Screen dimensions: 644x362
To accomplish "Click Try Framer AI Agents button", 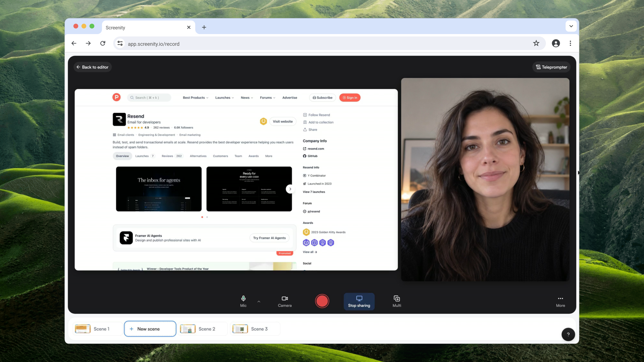I will pyautogui.click(x=269, y=238).
